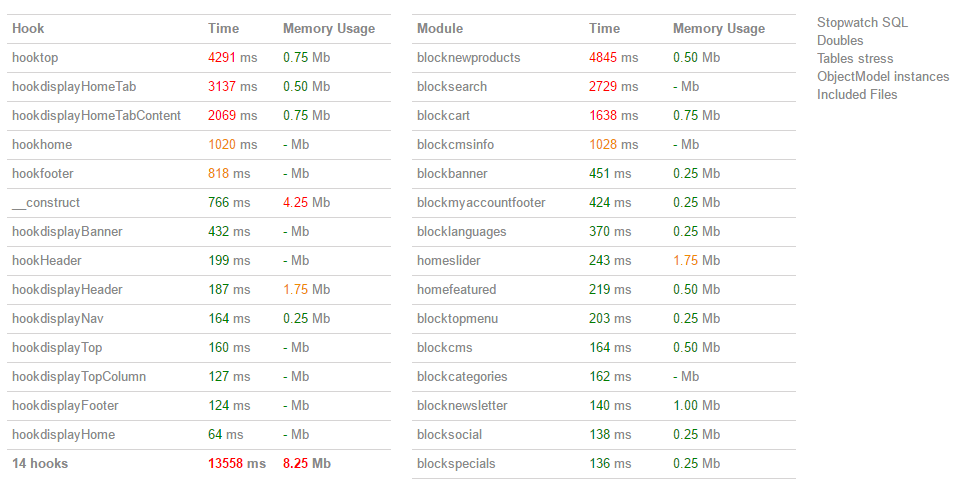Image resolution: width=973 pixels, height=484 pixels.
Task: Click the blockmyaccountfooter module entry
Action: point(481,203)
